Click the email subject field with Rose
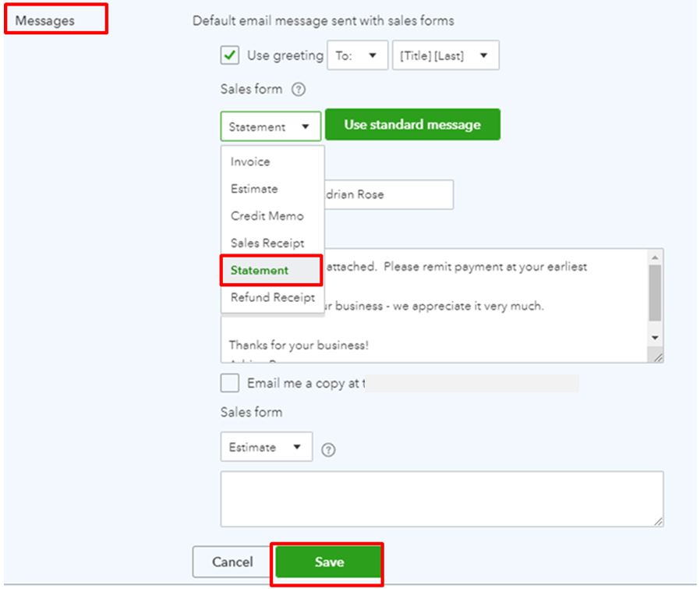The image size is (700, 589). coord(389,194)
